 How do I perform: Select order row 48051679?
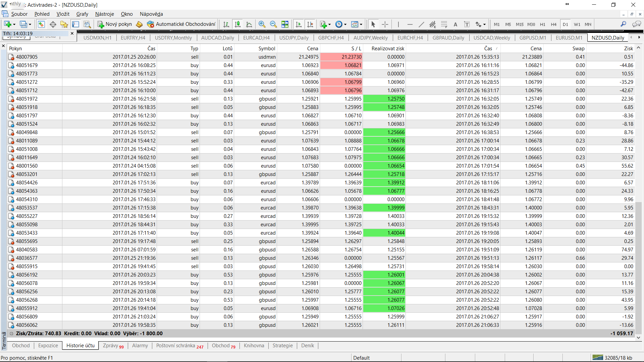321,65
